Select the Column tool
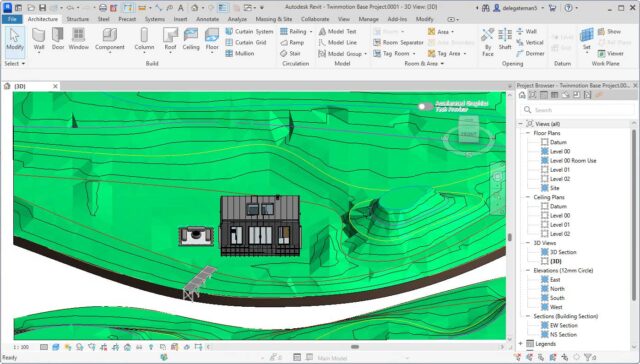Image resolution: width=640 pixels, height=364 pixels. 144,40
